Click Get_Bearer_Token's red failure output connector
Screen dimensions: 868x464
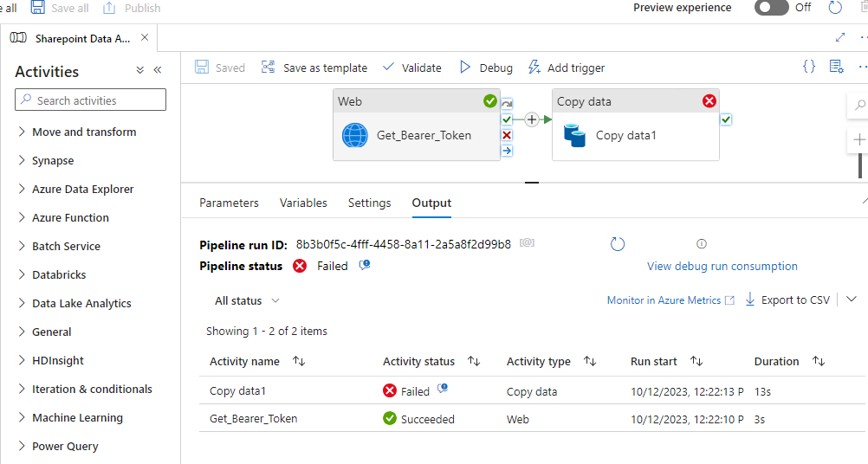point(507,135)
